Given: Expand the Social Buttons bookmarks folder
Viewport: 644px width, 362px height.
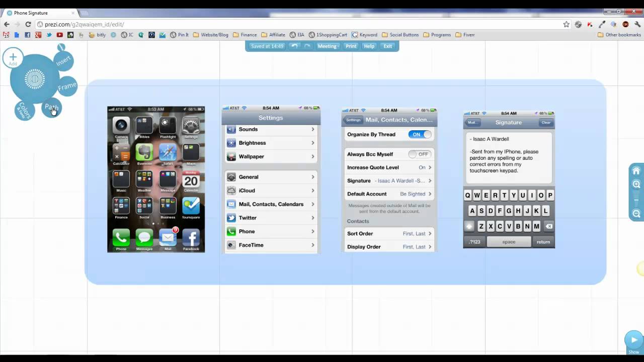Looking at the screenshot, I should (400, 35).
